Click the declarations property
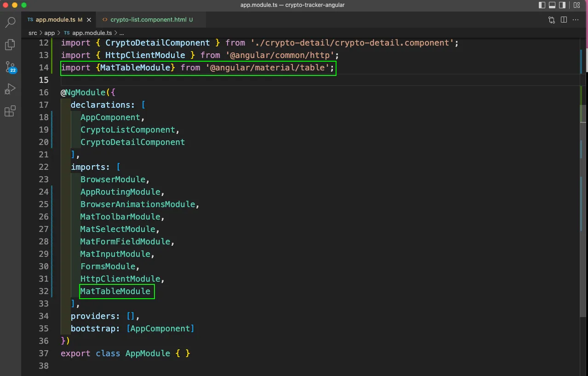Screen dimensions: 588x376 tap(101, 105)
